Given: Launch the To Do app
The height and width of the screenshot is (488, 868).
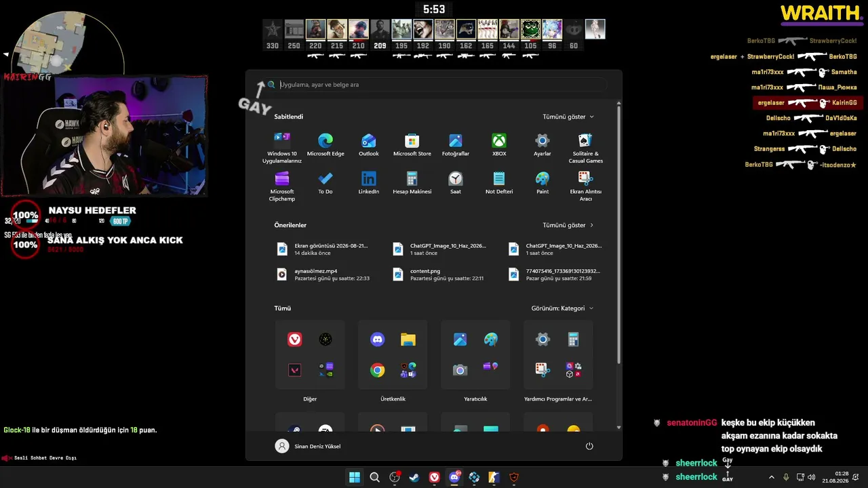Looking at the screenshot, I should coord(325,183).
